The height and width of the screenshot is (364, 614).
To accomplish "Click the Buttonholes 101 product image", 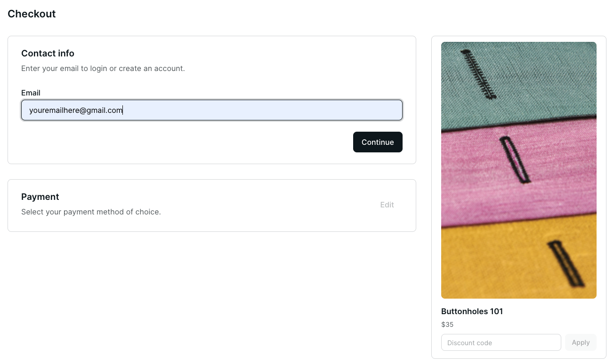I will (x=518, y=170).
